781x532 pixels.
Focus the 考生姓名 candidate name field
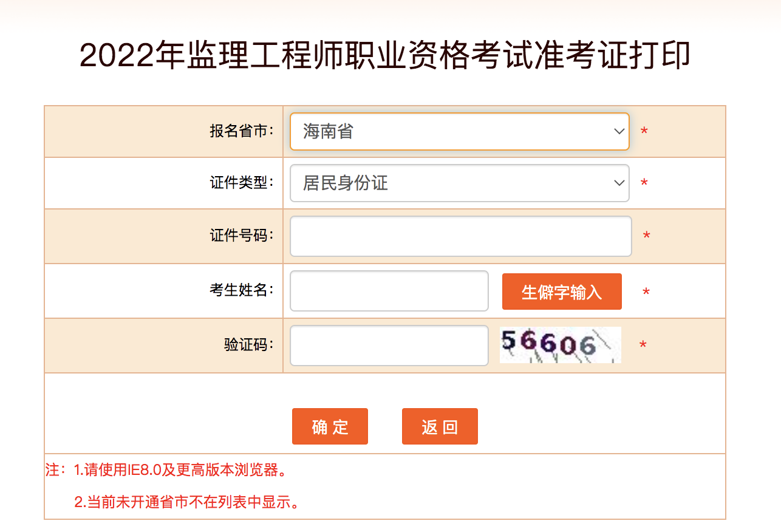pyautogui.click(x=389, y=292)
